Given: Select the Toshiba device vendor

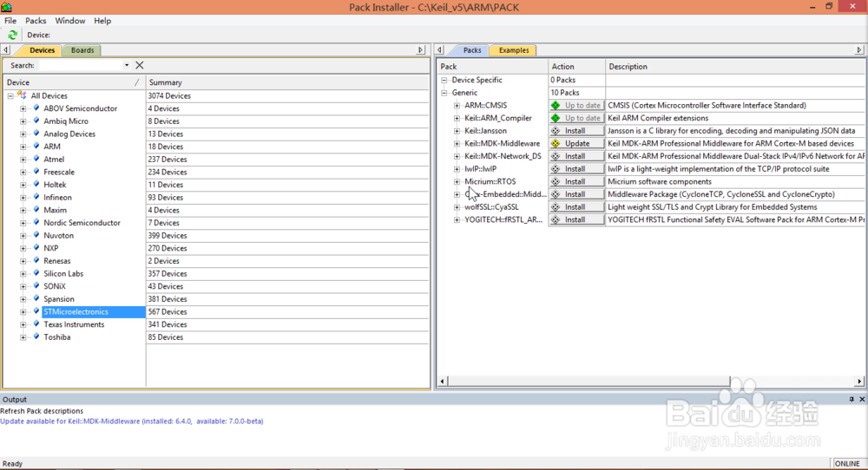Looking at the screenshot, I should pos(57,337).
